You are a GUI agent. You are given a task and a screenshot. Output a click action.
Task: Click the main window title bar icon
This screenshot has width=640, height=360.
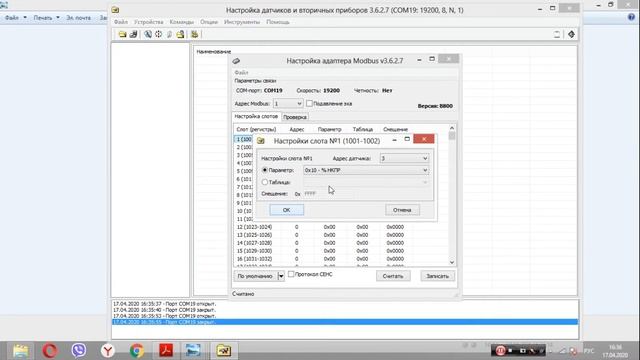click(116, 10)
